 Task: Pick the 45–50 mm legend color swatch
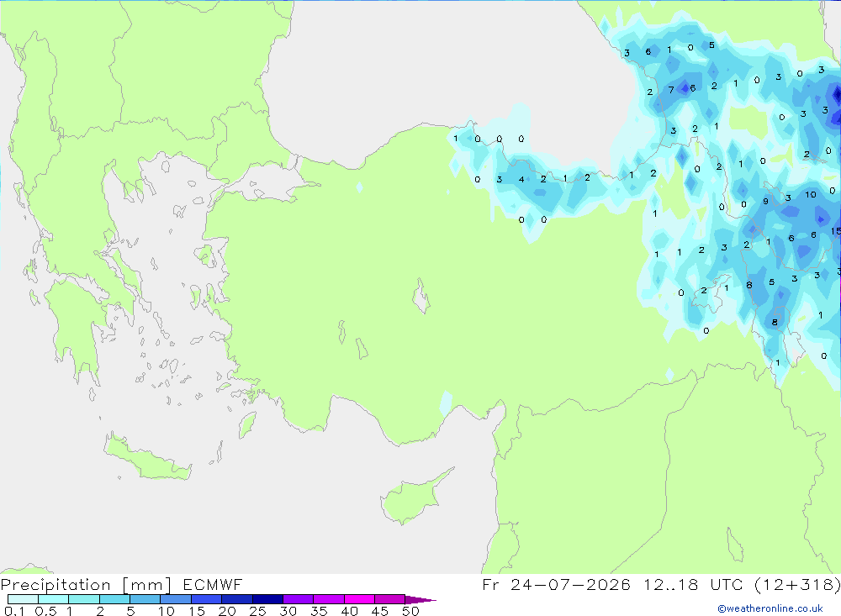click(390, 599)
